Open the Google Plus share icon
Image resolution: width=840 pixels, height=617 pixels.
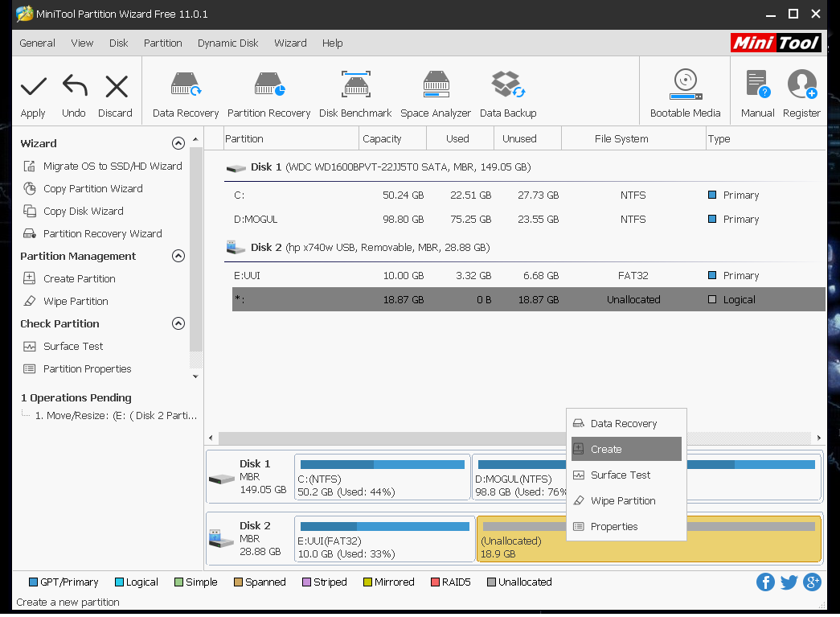click(x=812, y=582)
